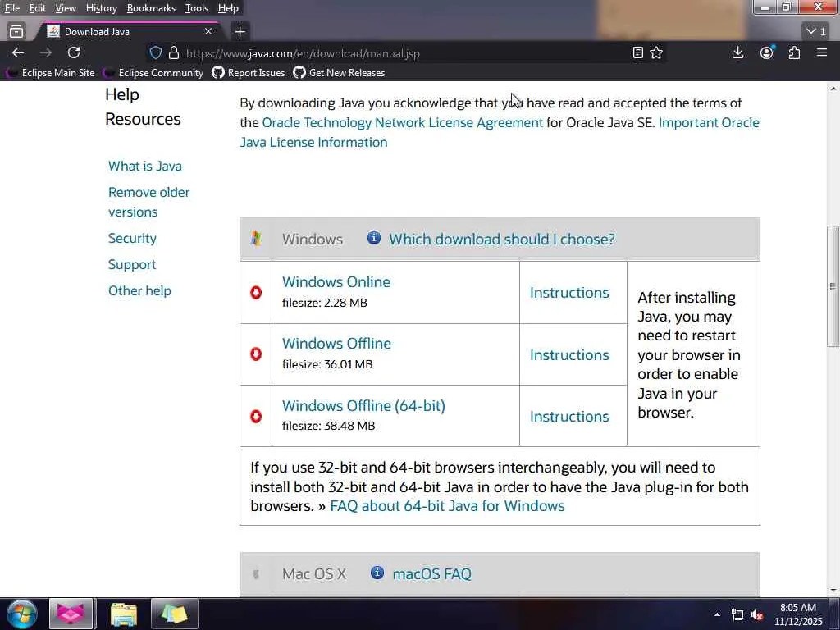Open the third pinned taskbar application

click(175, 614)
